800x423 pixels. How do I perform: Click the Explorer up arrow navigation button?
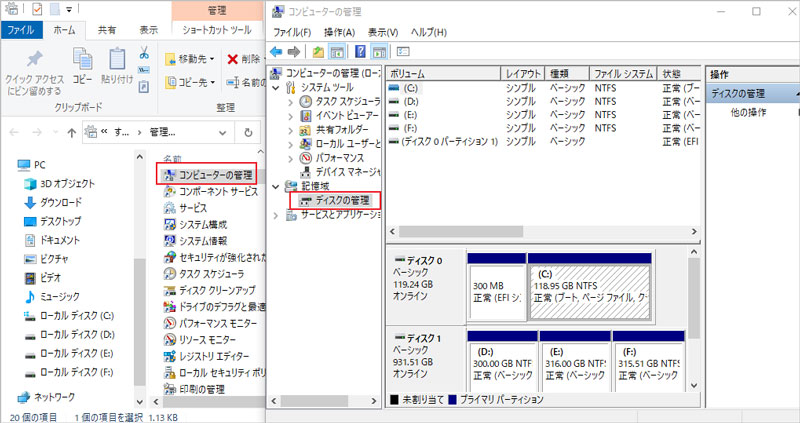pos(71,133)
